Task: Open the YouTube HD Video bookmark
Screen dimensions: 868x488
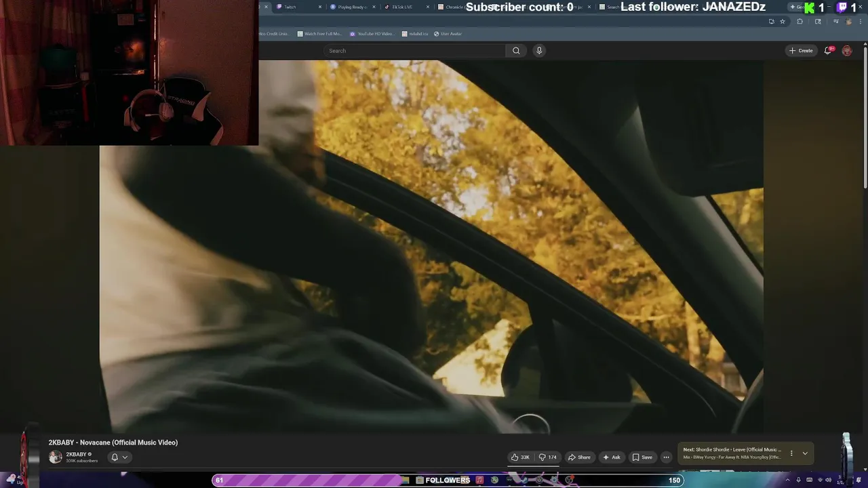Action: 372,34
